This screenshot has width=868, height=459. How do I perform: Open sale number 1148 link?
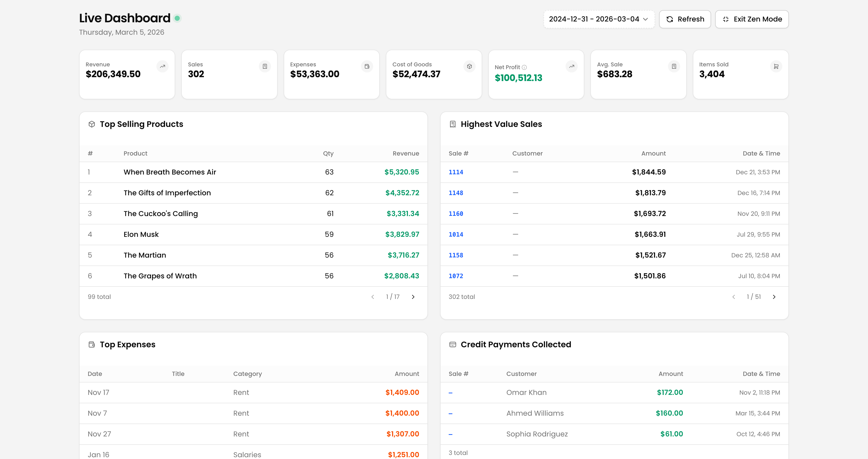456,193
